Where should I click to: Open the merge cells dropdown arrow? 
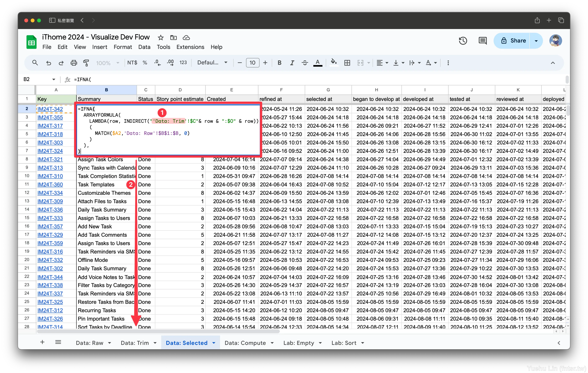click(x=368, y=63)
